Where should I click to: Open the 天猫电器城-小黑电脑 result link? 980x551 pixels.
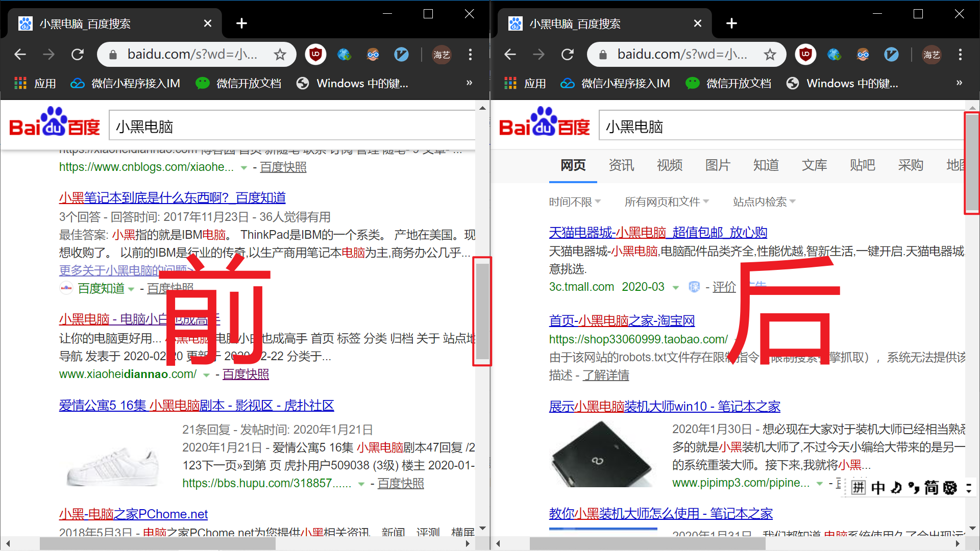(x=658, y=232)
